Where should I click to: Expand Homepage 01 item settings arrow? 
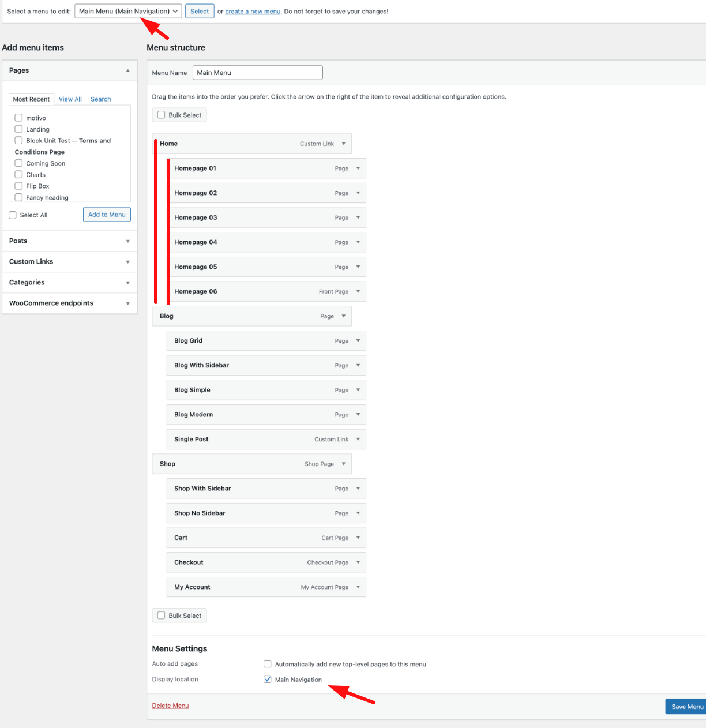[358, 168]
